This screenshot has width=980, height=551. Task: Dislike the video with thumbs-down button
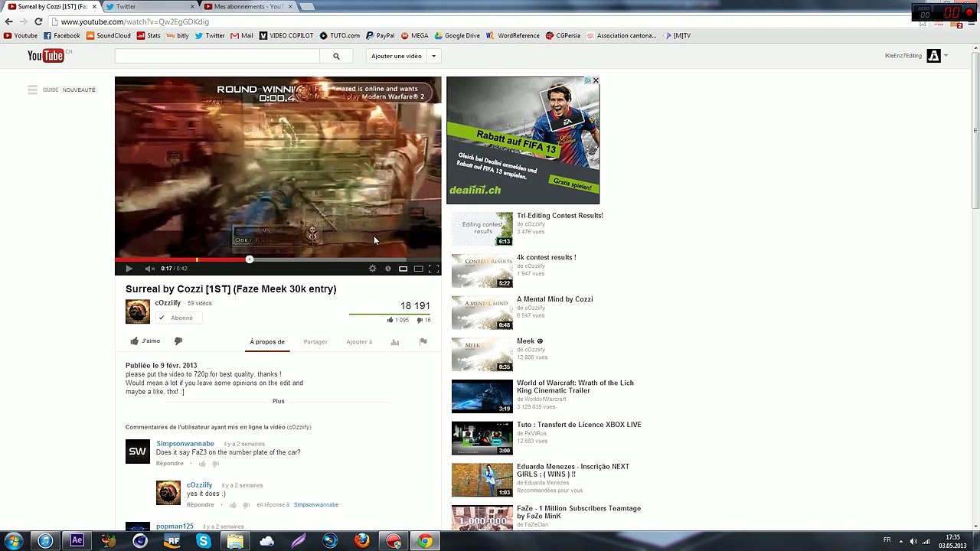[178, 341]
